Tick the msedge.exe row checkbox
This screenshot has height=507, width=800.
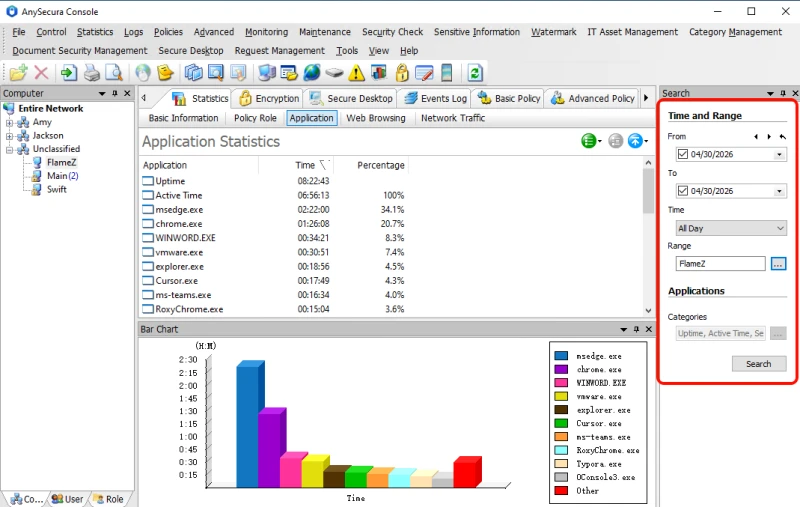point(148,210)
